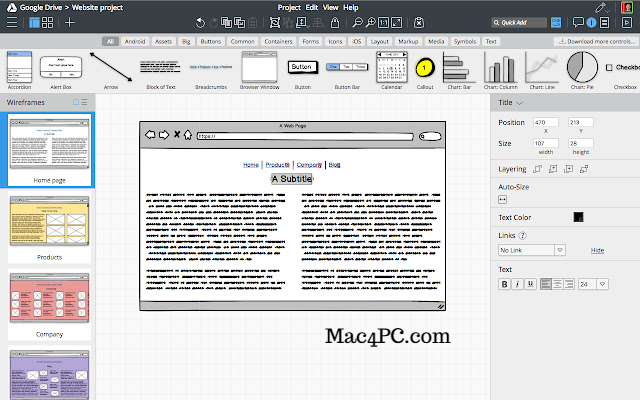
Task: Switch to single wireframe view
Action: [x=34, y=22]
